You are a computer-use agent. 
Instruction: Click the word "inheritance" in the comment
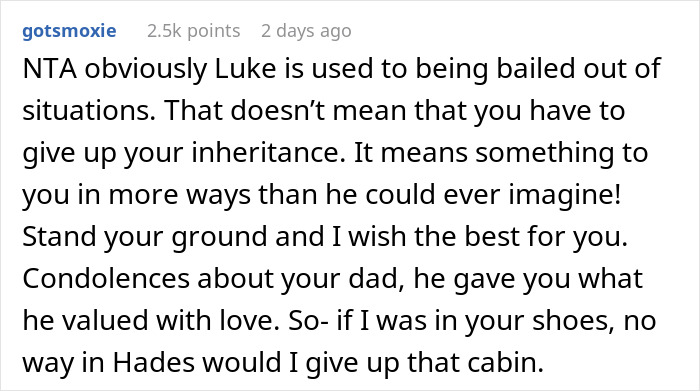coord(266,153)
